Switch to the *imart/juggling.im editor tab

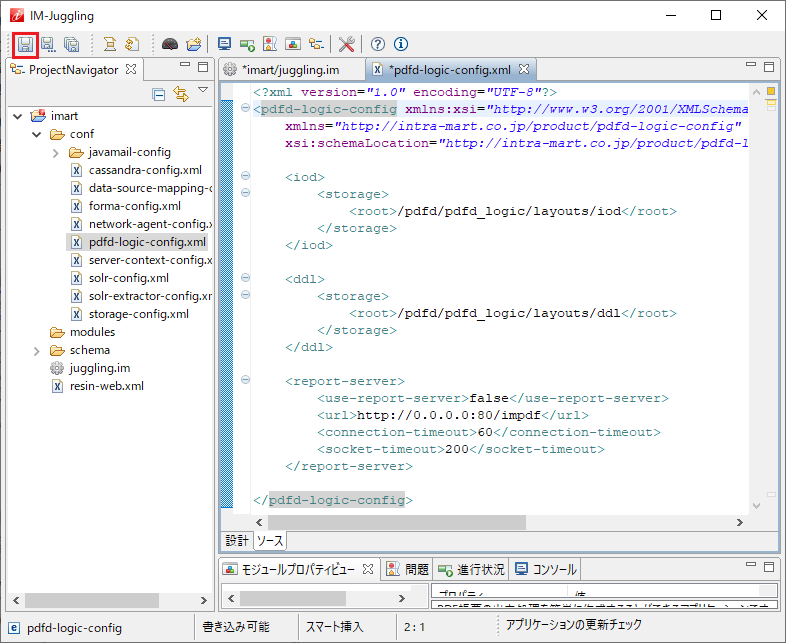[x=290, y=70]
